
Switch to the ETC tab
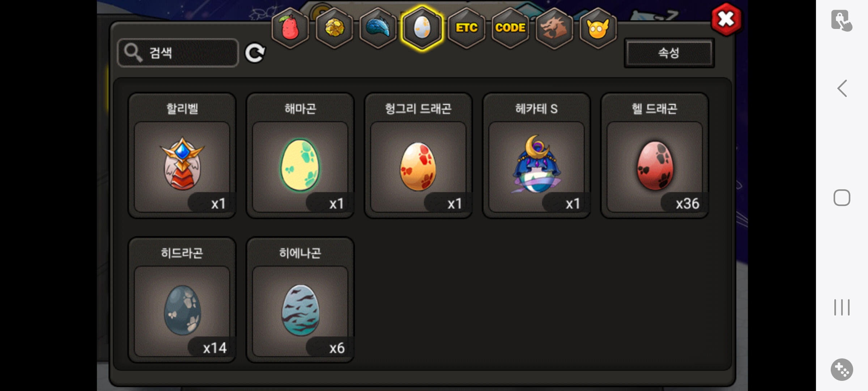pyautogui.click(x=467, y=28)
